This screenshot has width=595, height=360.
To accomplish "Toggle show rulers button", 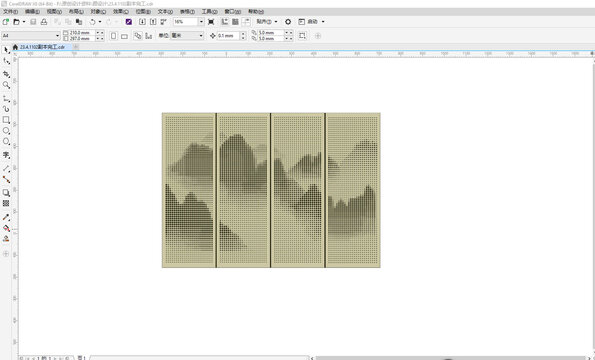I will 225,22.
